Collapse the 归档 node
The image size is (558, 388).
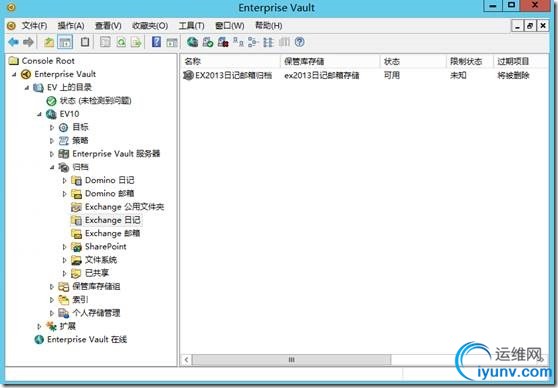52,167
